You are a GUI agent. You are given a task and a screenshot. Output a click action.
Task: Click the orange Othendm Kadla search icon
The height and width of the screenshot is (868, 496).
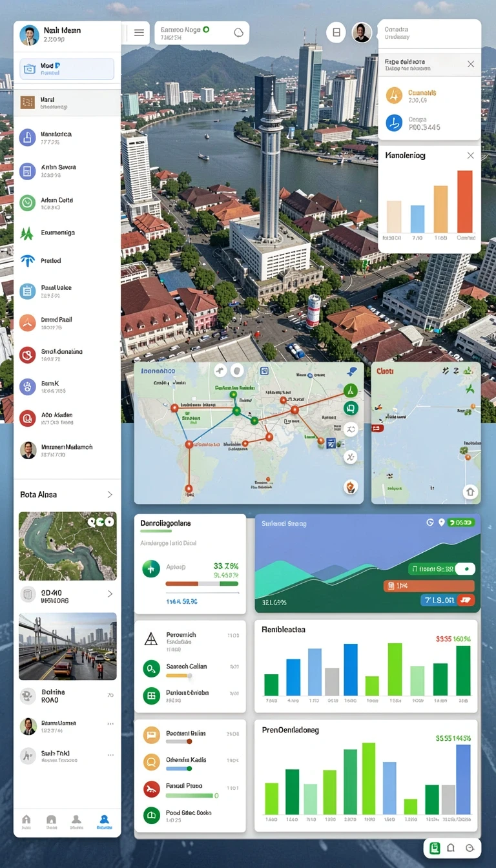click(150, 762)
